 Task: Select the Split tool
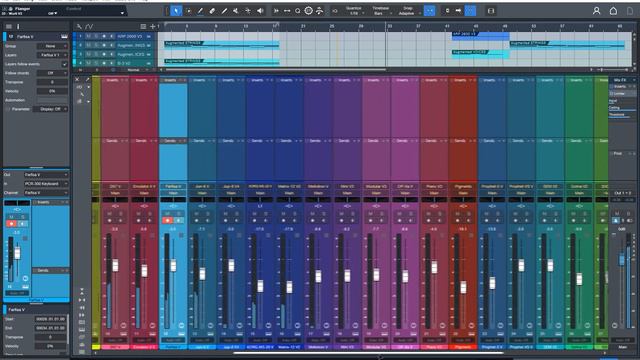pos(200,11)
